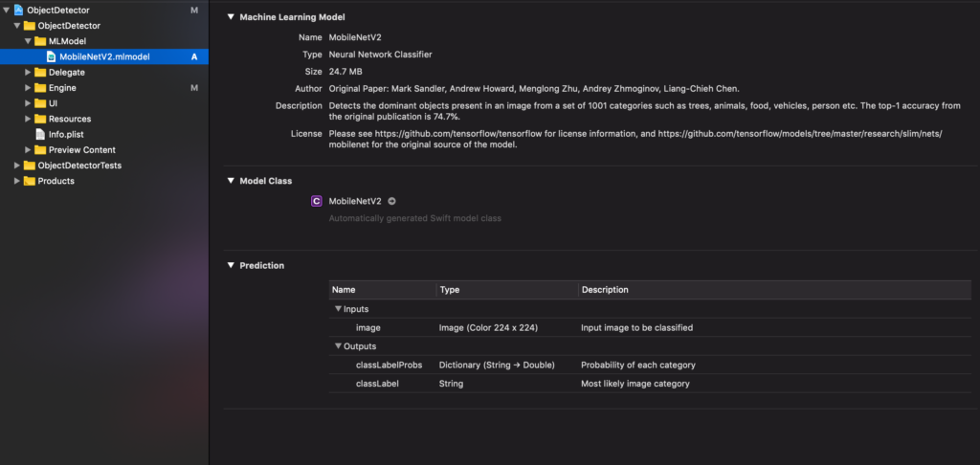Click the UI folder icon

40,103
